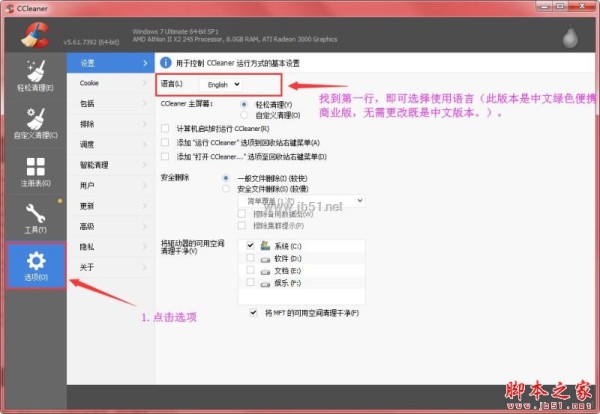Open the 语言 language dropdown showing English
Screen dimensions: 600x414
(x=225, y=84)
